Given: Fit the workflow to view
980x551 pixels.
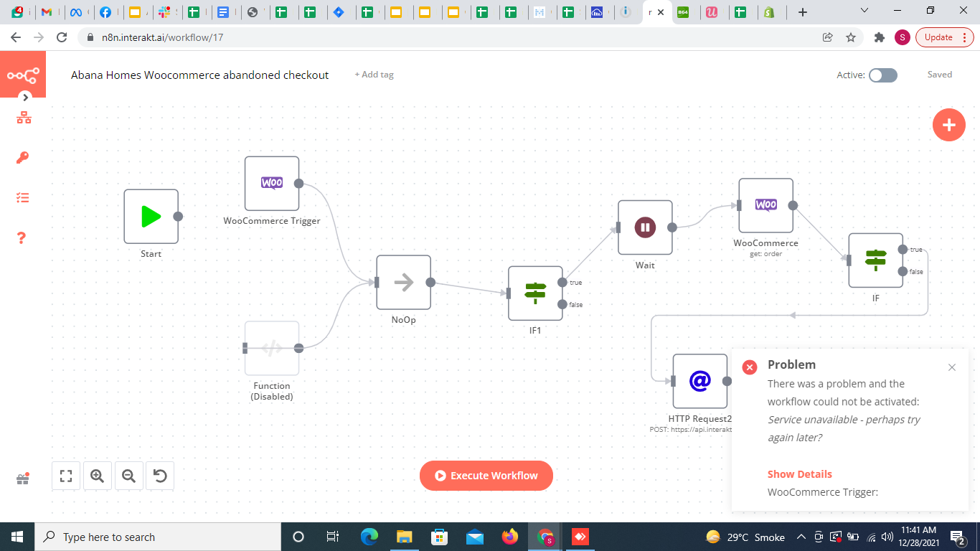Looking at the screenshot, I should [x=66, y=476].
